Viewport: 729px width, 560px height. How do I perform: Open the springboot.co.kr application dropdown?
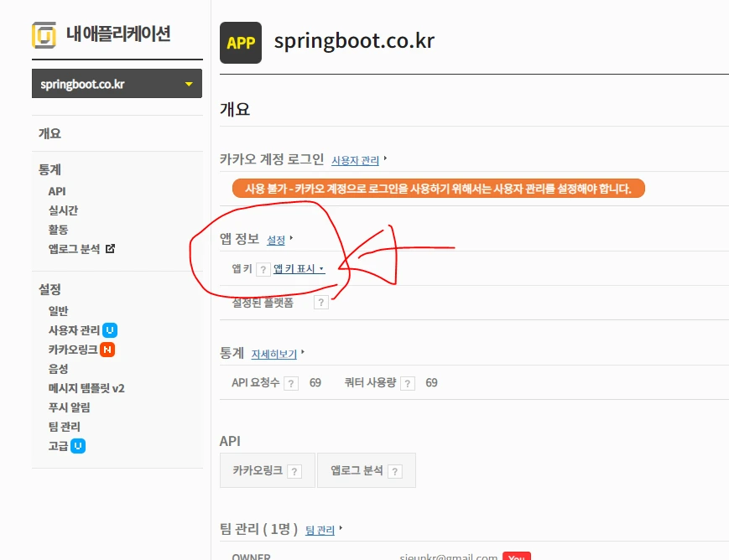117,84
